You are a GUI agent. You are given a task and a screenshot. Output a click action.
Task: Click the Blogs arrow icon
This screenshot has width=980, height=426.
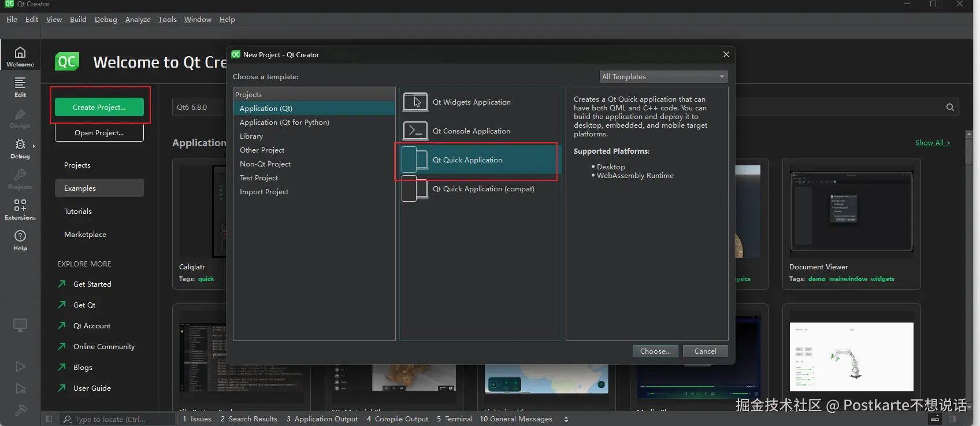[62, 367]
